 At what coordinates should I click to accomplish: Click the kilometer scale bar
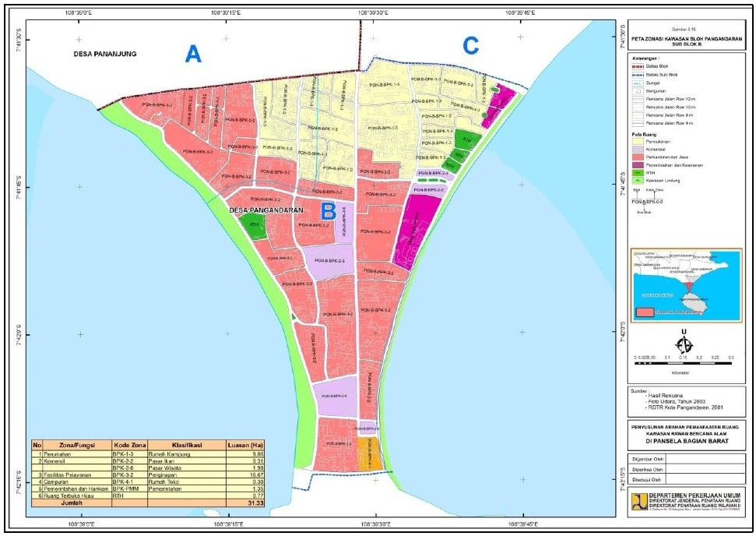(x=683, y=362)
